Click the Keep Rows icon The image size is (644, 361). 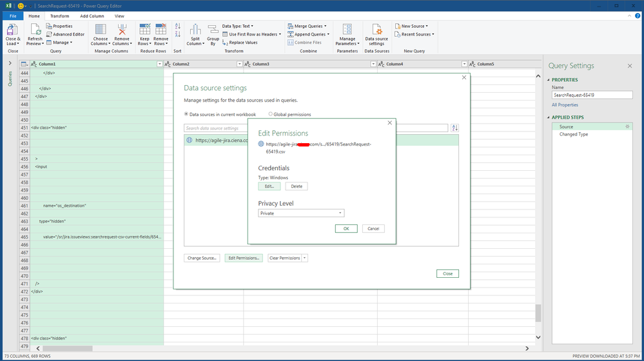click(x=144, y=35)
